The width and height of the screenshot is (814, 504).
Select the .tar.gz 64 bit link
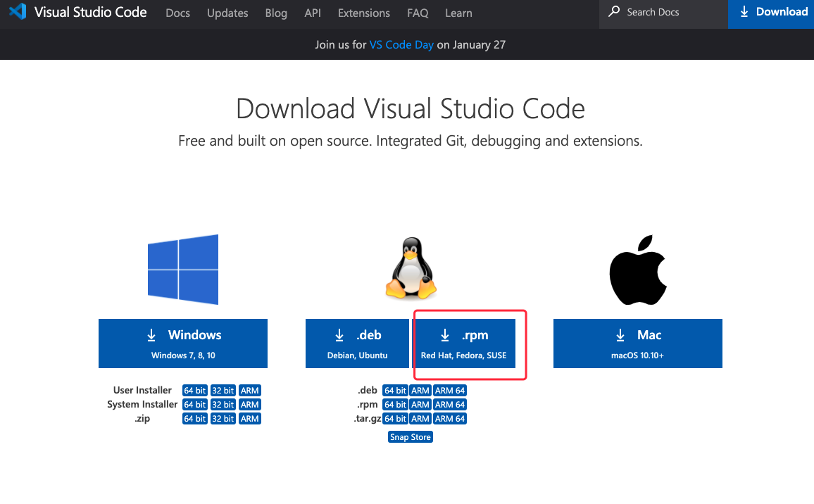point(395,418)
